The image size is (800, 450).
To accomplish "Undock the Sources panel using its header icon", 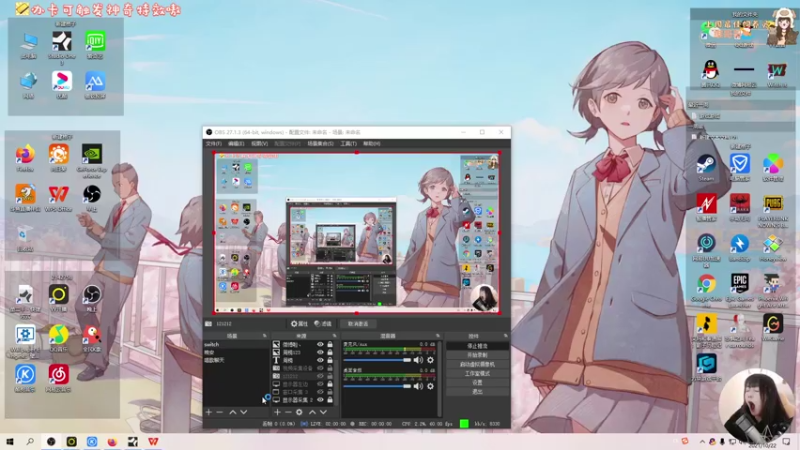I will point(335,336).
